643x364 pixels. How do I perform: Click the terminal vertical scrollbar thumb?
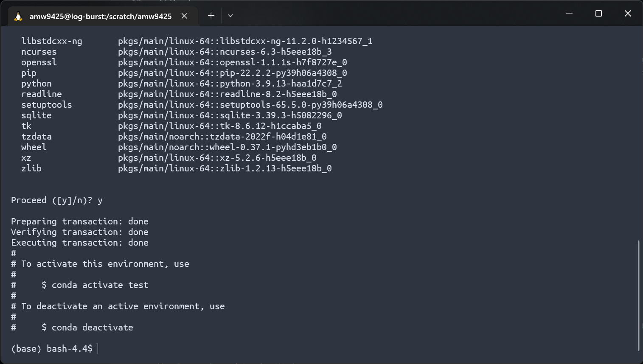point(638,296)
